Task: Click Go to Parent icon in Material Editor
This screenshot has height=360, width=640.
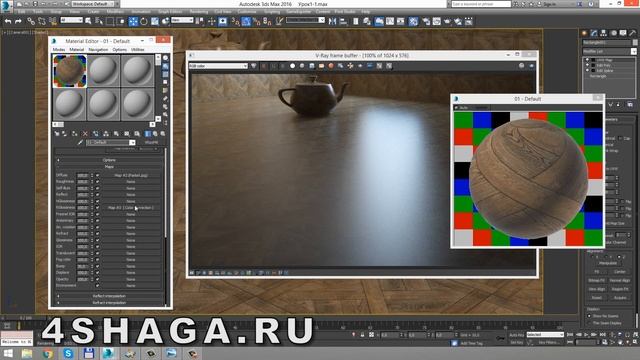Action: coord(156,133)
